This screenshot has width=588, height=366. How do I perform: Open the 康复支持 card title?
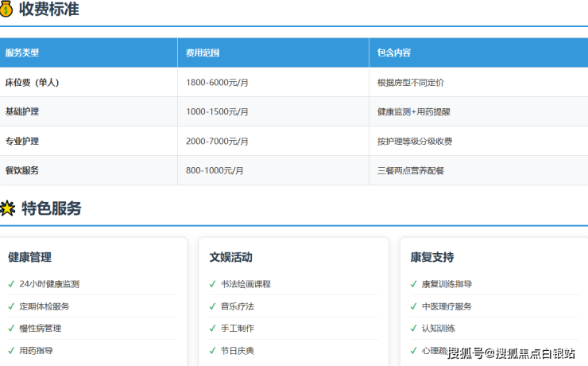pyautogui.click(x=432, y=258)
